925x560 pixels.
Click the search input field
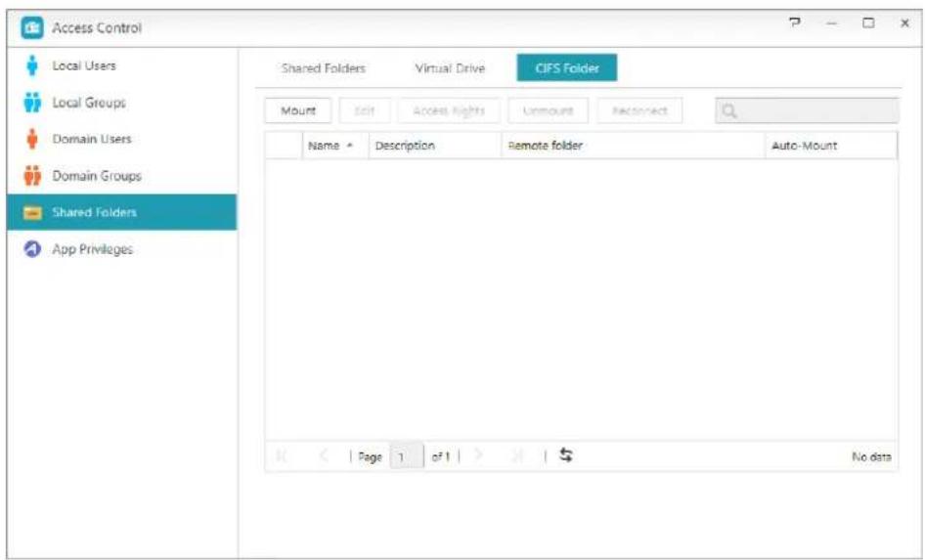807,110
